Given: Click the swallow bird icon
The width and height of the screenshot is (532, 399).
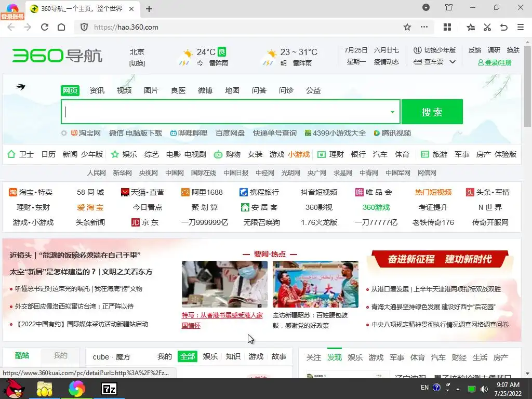Looking at the screenshot, I should pos(21,87).
